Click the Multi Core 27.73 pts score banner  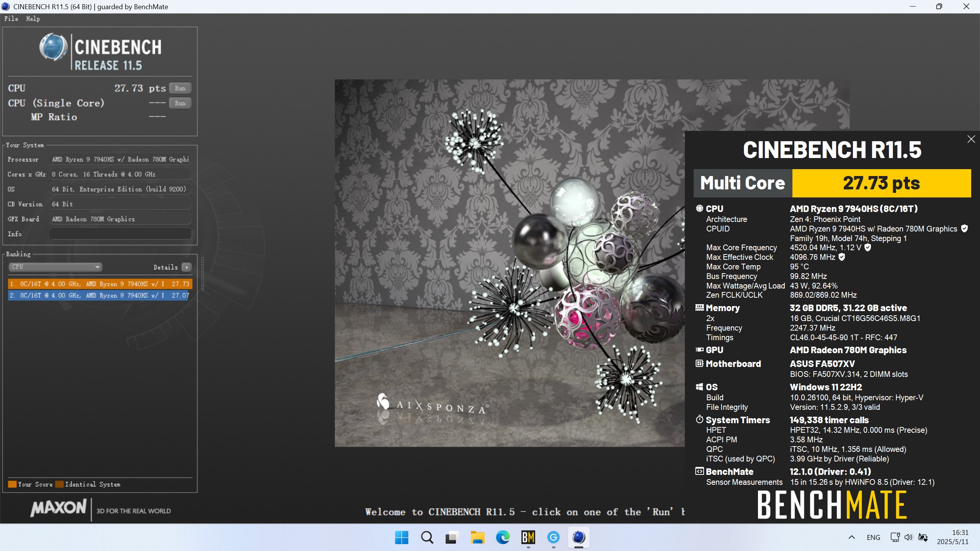click(832, 183)
